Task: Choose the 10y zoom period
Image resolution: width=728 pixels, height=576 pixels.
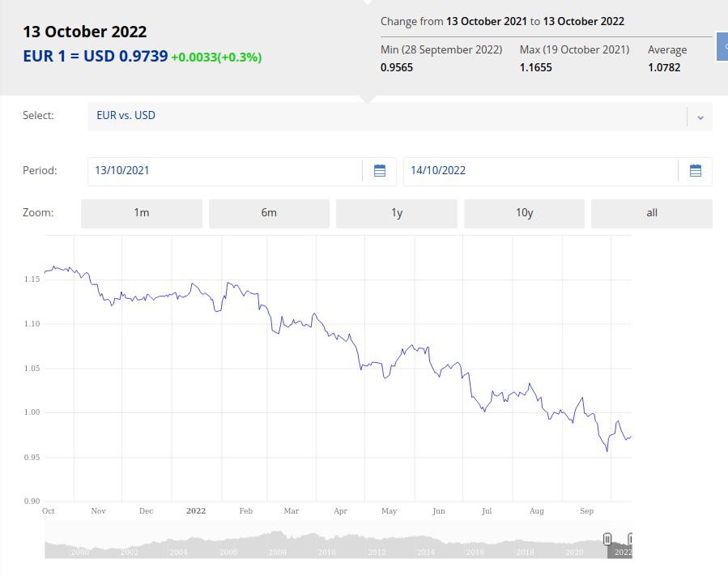Action: (x=524, y=213)
